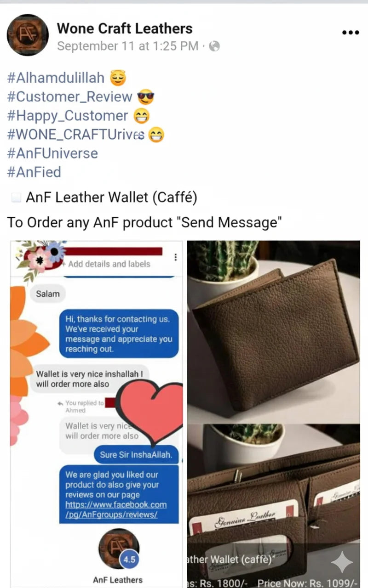View the post timestamp September 11
This screenshot has width=368, height=588.
128,46
